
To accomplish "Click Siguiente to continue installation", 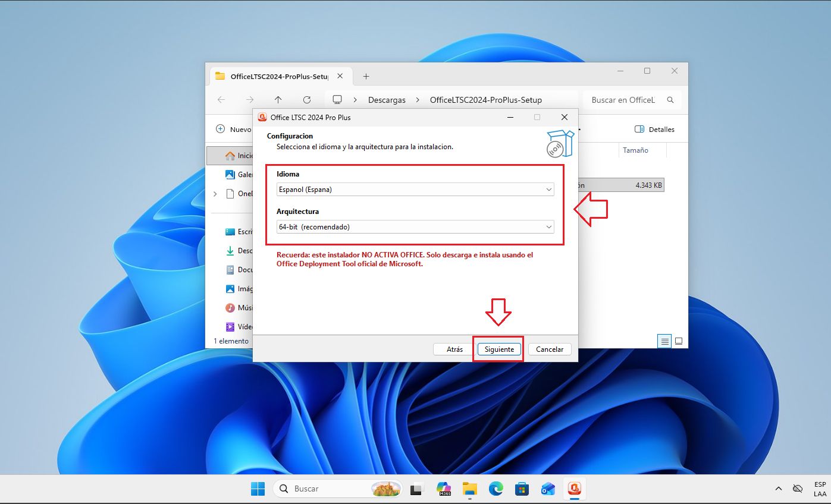I will click(499, 349).
